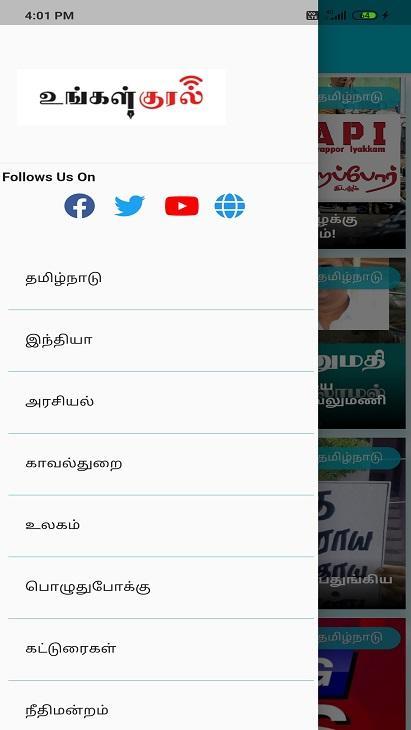This screenshot has height=730, width=411.
Task: Tap the teal அனுமதி news card
Action: tap(362, 343)
